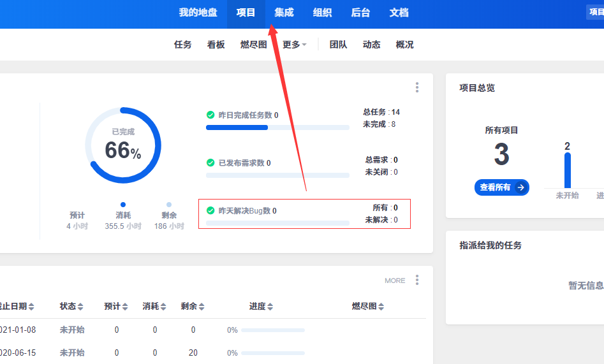Viewport: 604px width, 364px height.
Task: Click the green check beside 已发布需求数
Action: (x=210, y=163)
